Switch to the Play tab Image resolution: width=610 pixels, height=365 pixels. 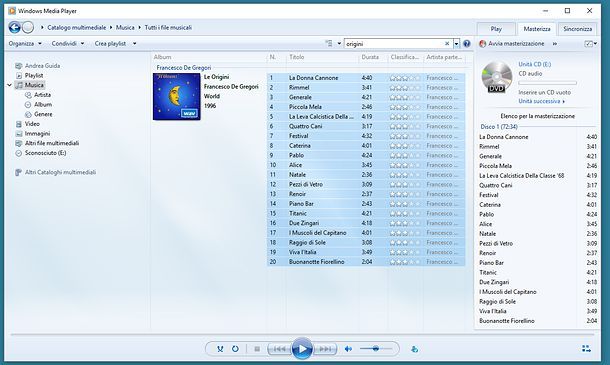coord(496,29)
